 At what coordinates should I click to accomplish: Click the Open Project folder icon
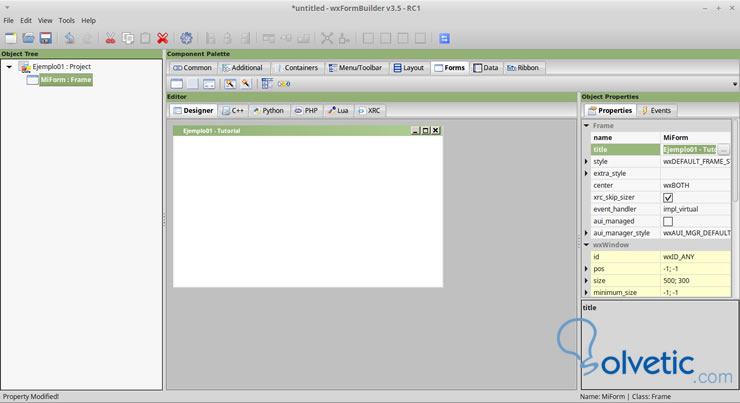coord(28,38)
